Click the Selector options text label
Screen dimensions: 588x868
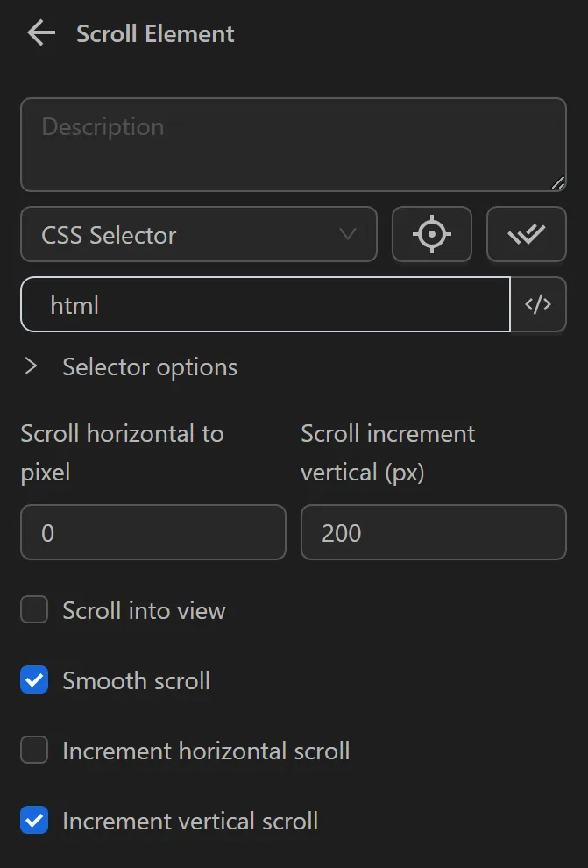(x=149, y=366)
